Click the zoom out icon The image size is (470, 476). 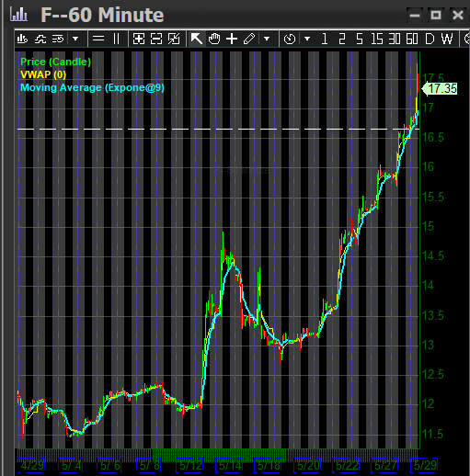tap(156, 39)
